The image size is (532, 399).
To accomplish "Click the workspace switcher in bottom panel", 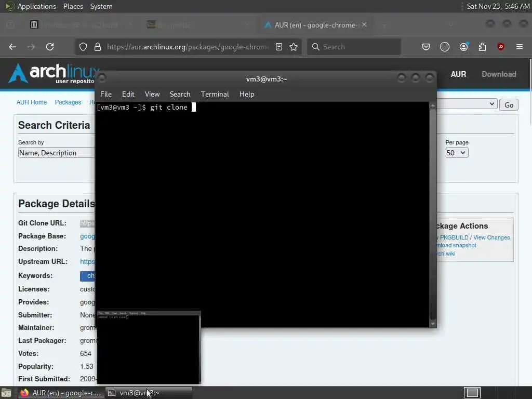I will 472,393.
